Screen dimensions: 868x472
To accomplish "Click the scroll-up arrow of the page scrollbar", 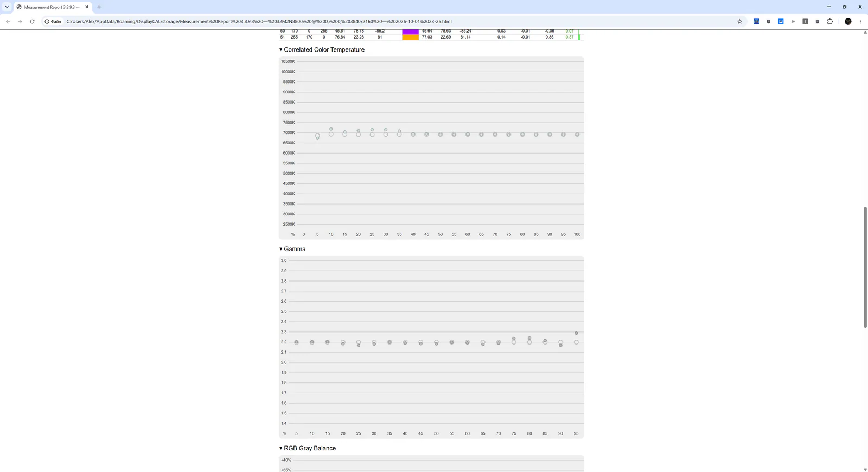I will click(x=865, y=33).
